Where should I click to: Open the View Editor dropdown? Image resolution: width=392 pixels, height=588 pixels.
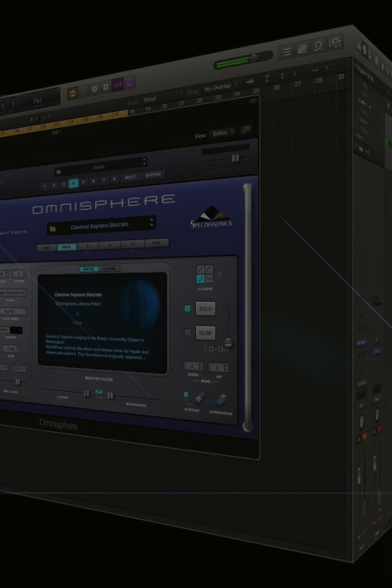(x=223, y=133)
